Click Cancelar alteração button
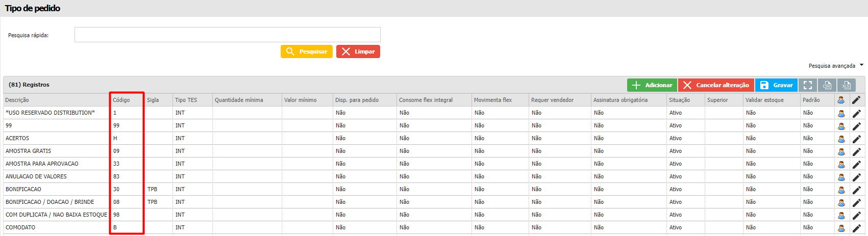This screenshot has height=236, width=868. 716,85
